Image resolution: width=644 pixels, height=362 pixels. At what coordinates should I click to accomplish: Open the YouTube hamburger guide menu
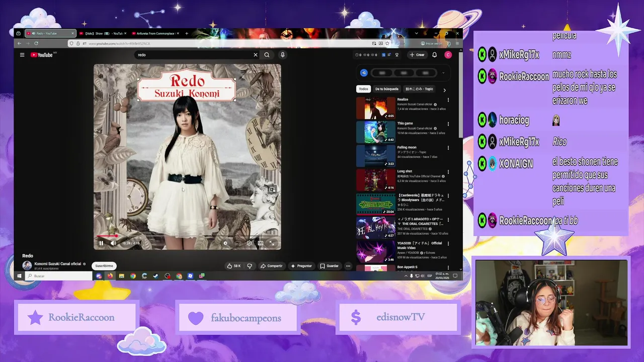pyautogui.click(x=22, y=55)
